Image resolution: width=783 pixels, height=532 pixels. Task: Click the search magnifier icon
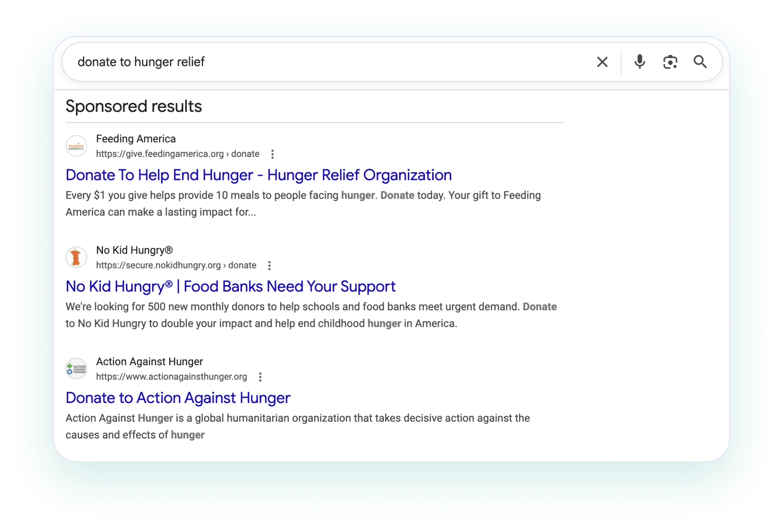pos(701,62)
